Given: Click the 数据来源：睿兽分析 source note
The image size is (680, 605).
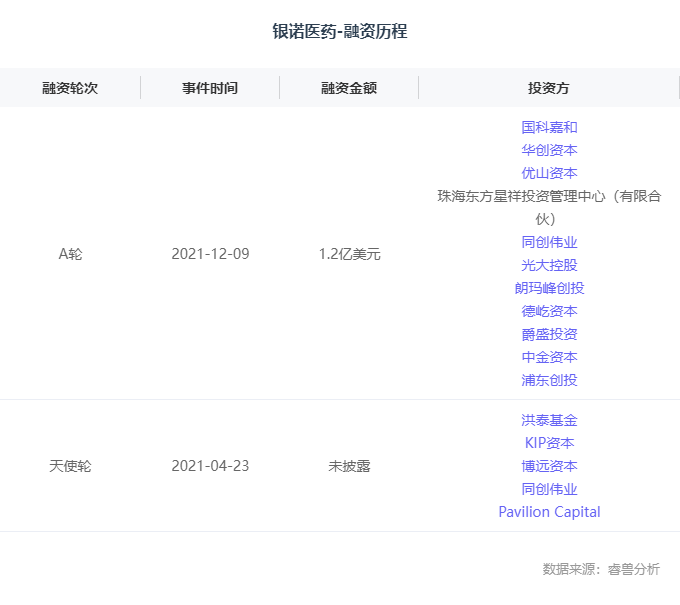Looking at the screenshot, I should [x=601, y=569].
